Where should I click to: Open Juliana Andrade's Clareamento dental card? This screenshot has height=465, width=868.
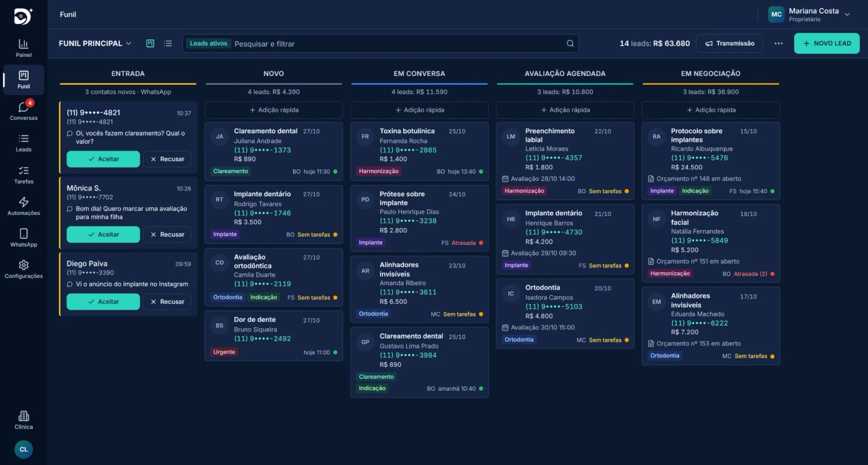(274, 151)
